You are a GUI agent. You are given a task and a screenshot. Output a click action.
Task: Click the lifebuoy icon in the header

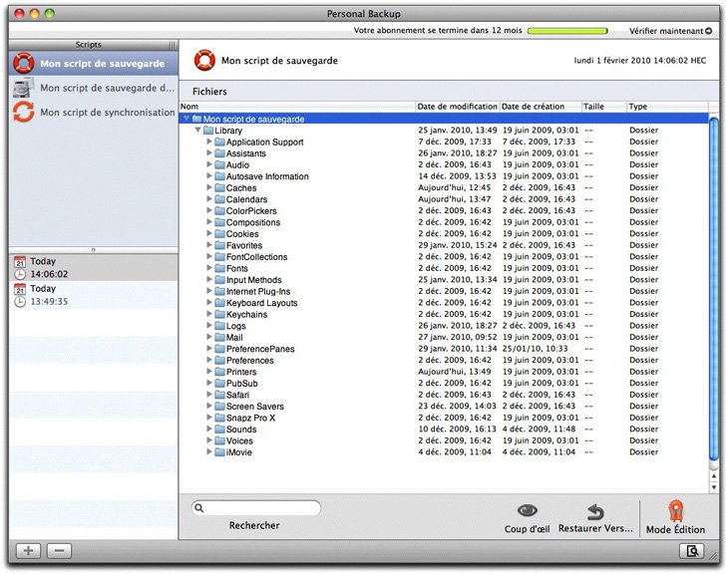pos(204,61)
